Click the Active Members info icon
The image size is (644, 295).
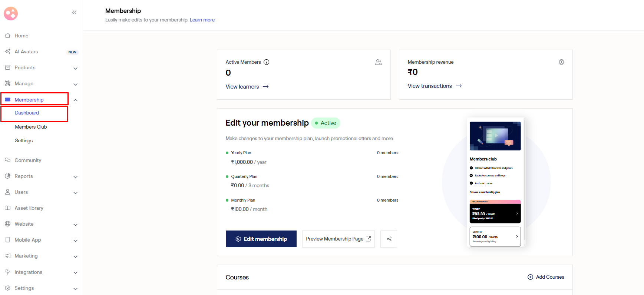(x=266, y=62)
